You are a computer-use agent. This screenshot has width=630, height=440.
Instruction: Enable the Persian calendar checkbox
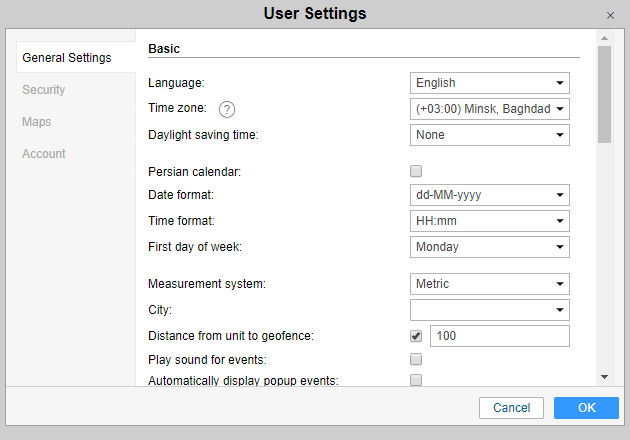pos(416,171)
